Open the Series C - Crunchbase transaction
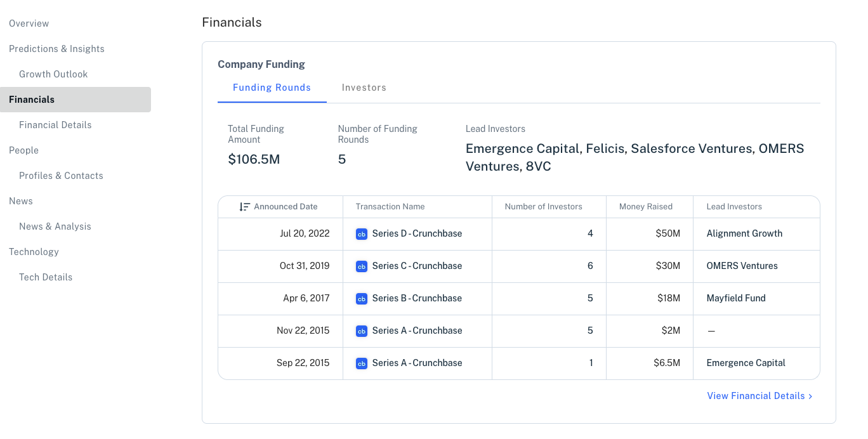This screenshot has width=868, height=439. point(417,266)
